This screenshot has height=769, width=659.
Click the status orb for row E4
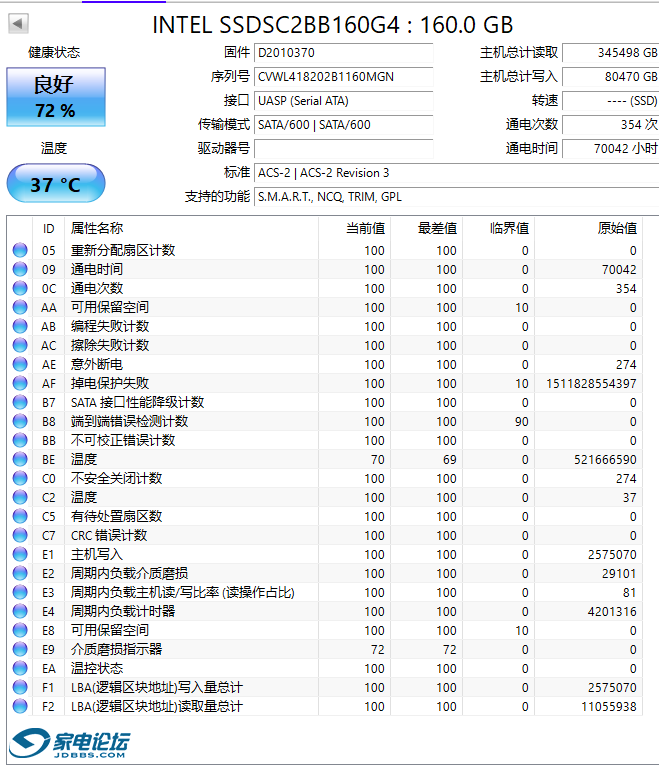point(20,612)
